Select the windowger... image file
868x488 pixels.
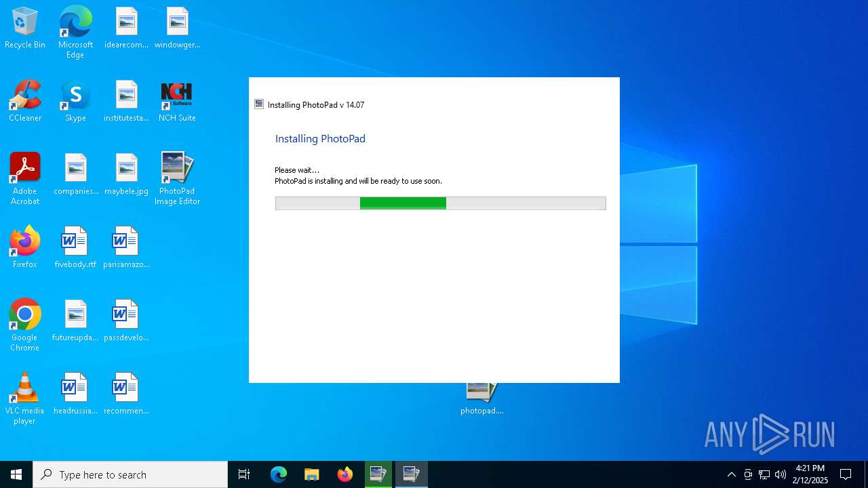point(177,28)
